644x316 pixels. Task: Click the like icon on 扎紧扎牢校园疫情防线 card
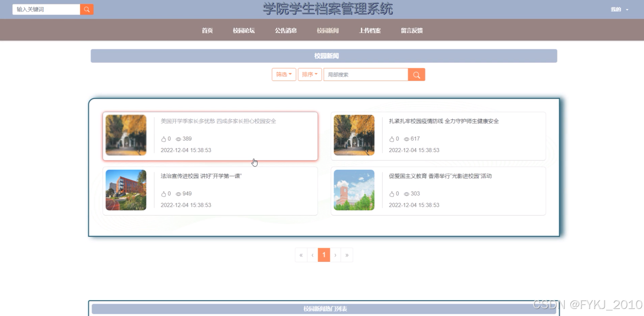392,139
